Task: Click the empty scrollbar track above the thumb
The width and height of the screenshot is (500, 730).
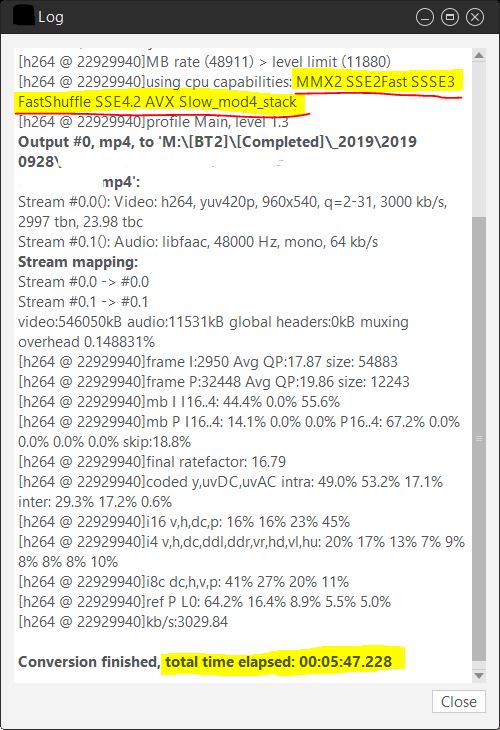Action: pyautogui.click(x=479, y=140)
